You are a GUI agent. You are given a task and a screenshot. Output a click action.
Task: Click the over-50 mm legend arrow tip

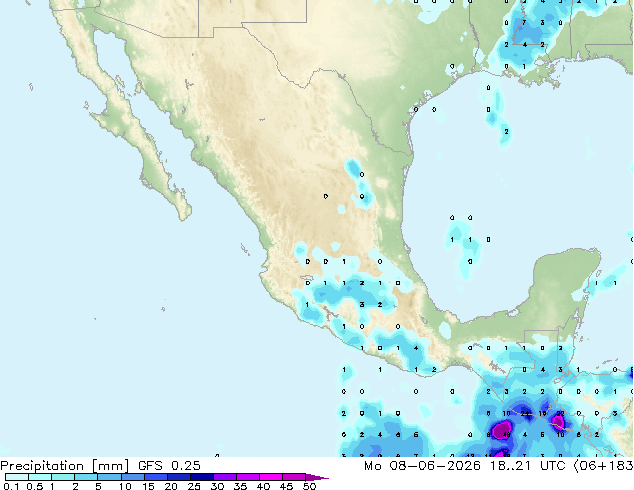[x=317, y=477]
